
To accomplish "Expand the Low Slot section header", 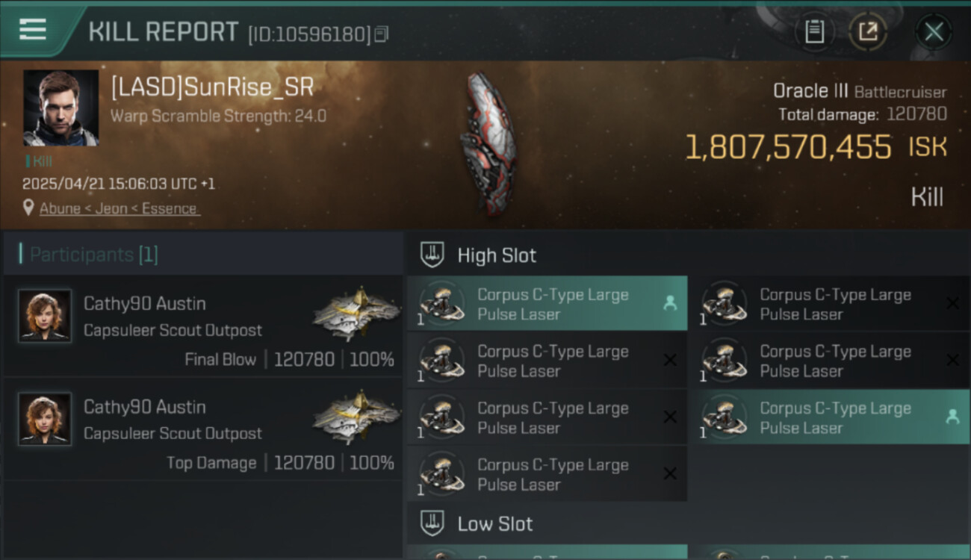I will click(494, 524).
